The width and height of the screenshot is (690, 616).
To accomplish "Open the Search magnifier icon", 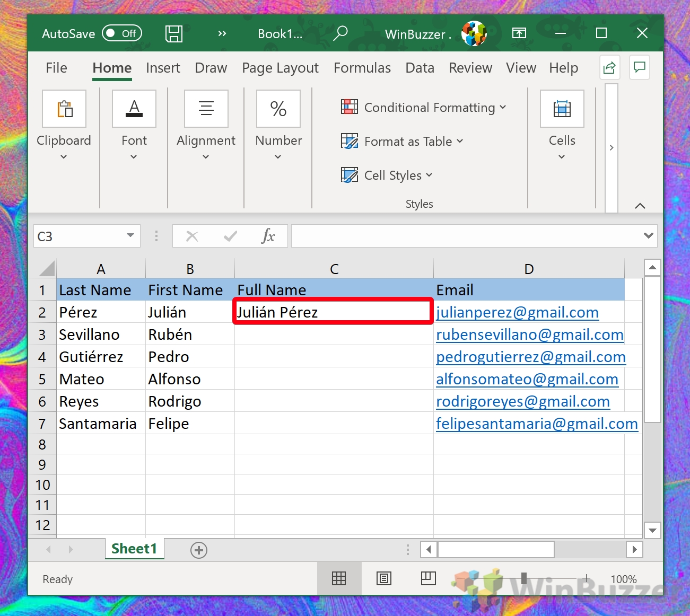I will click(x=340, y=33).
